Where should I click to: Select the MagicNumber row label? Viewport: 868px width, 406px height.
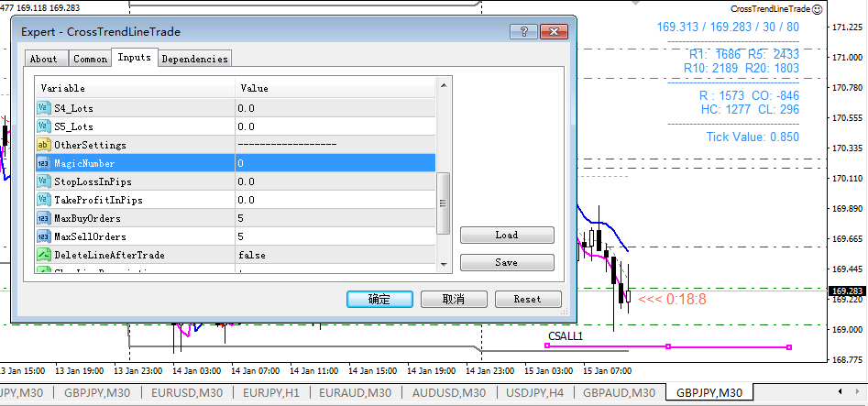click(x=84, y=163)
